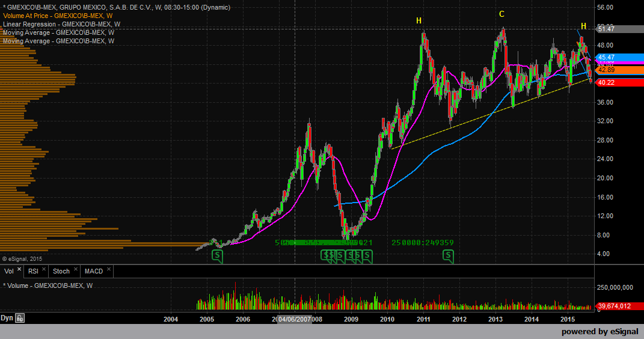This screenshot has width=644, height=339.
Task: Select the second Moving Average study label
Action: pos(59,41)
